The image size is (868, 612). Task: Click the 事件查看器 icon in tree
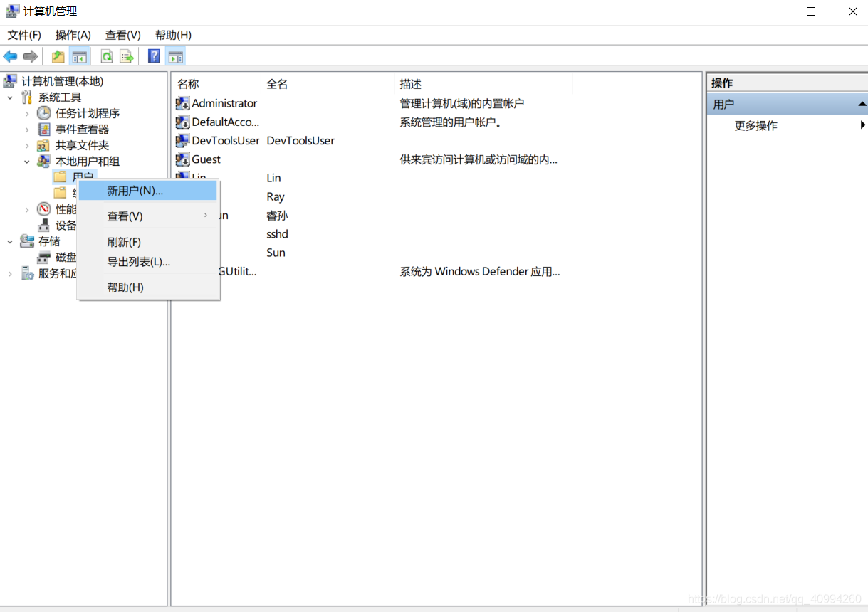(x=44, y=130)
